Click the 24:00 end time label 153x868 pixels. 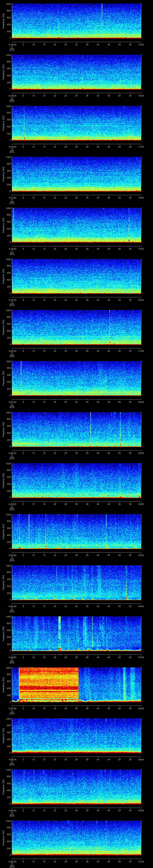(141, 504)
